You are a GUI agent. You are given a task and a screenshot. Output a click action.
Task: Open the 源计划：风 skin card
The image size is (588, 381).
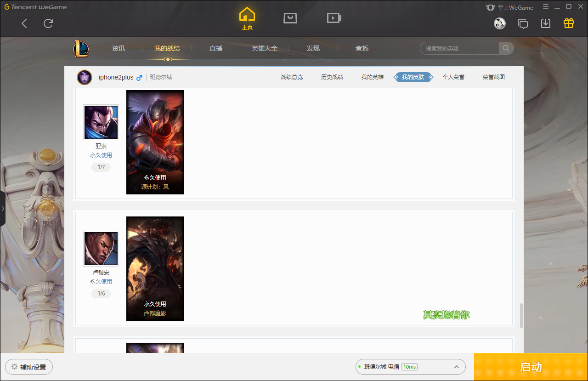pyautogui.click(x=155, y=142)
